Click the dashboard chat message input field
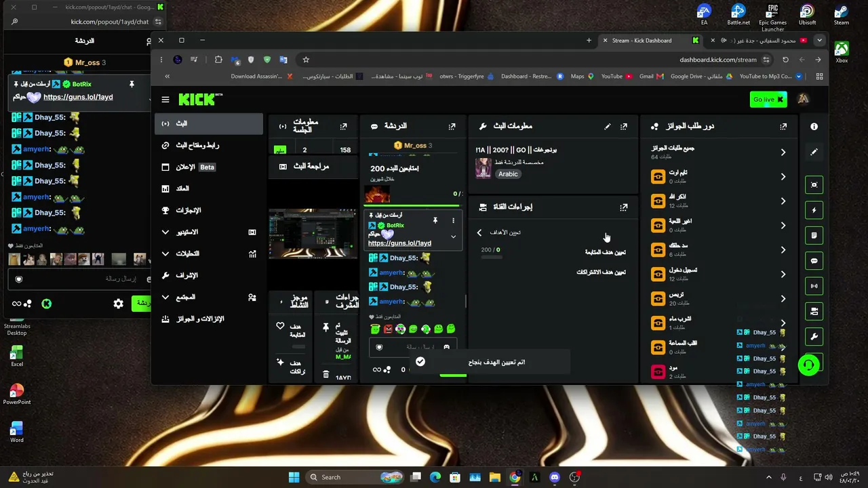This screenshot has width=868, height=488. coord(412,347)
